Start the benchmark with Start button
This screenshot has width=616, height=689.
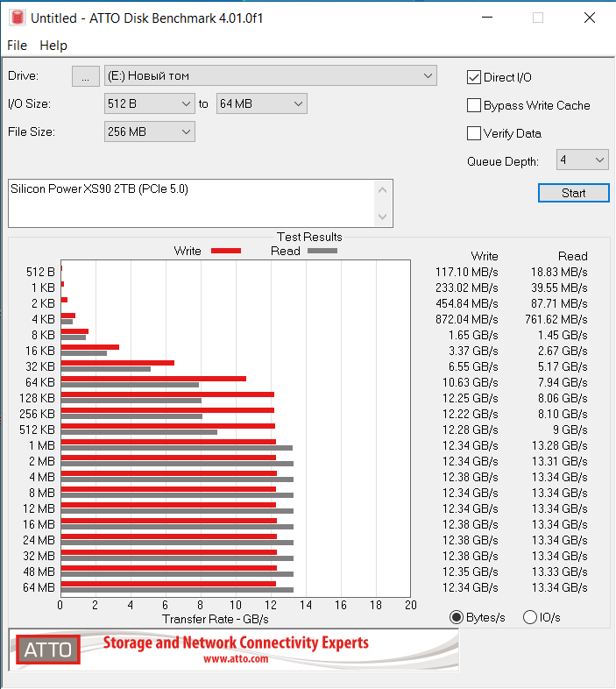pyautogui.click(x=573, y=193)
